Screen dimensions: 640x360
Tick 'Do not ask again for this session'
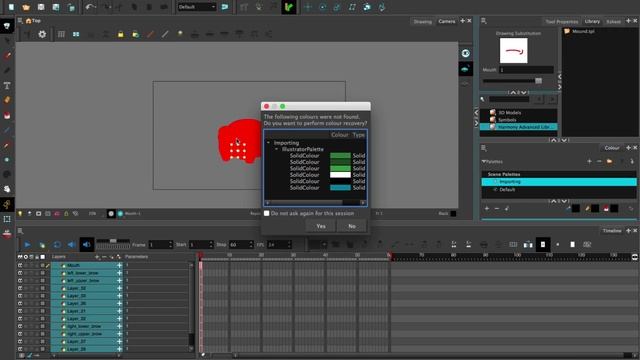pos(267,213)
